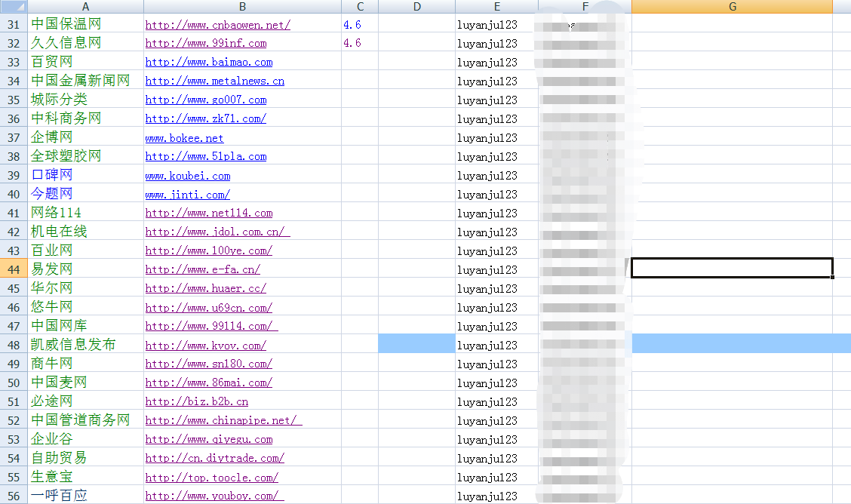Follow the www.koubei.com hyperlink
Viewport: 851px width, 504px height.
[187, 176]
